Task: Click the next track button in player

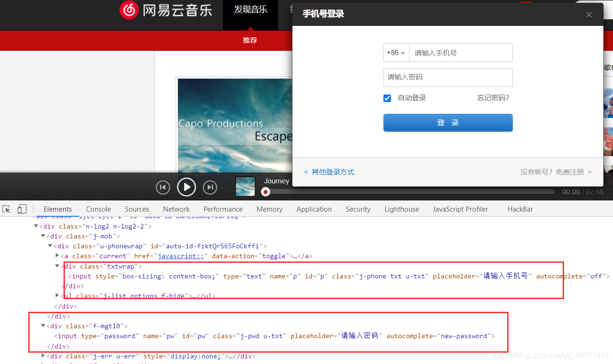Action: pos(210,187)
